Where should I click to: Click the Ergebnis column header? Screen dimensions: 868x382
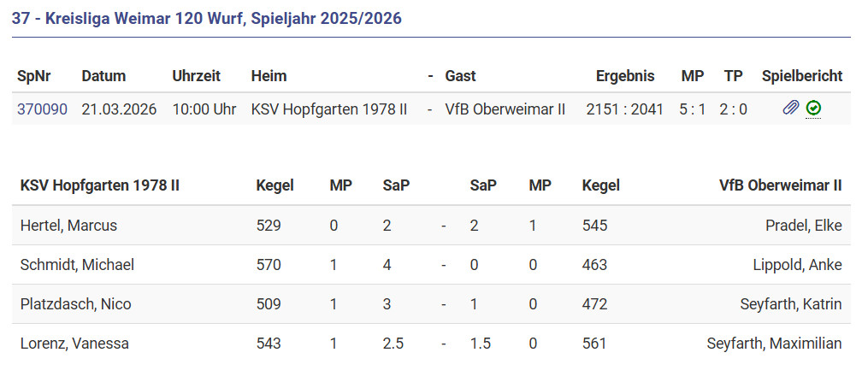click(x=625, y=76)
